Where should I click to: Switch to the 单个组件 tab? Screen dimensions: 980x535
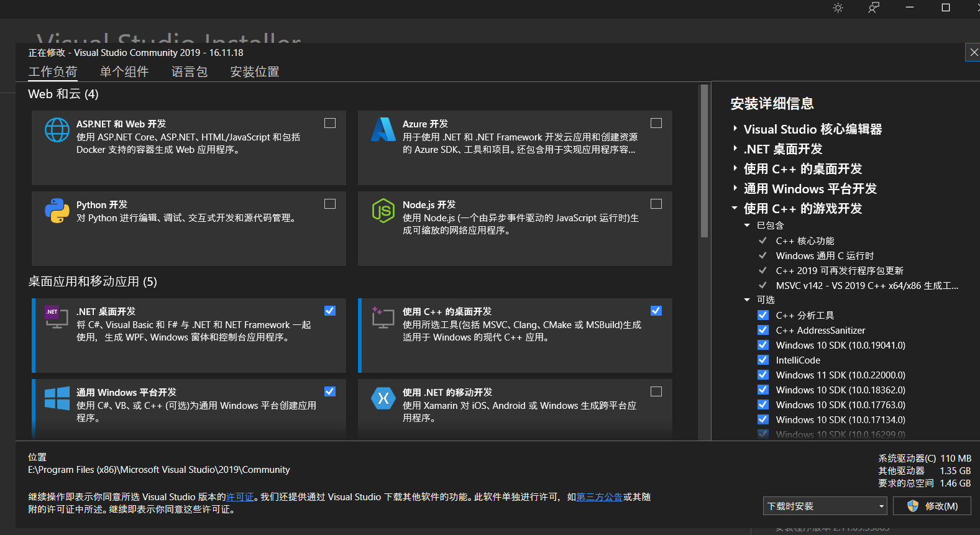124,71
